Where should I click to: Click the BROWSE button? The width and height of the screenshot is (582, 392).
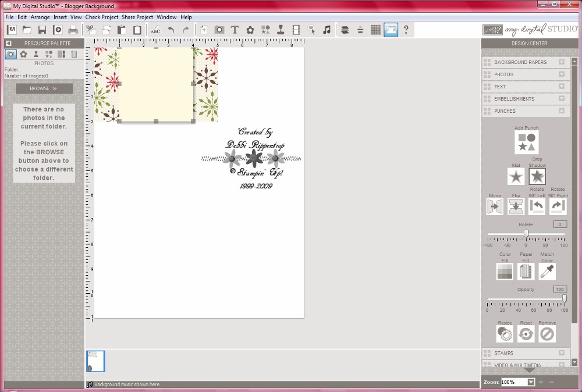pyautogui.click(x=44, y=88)
